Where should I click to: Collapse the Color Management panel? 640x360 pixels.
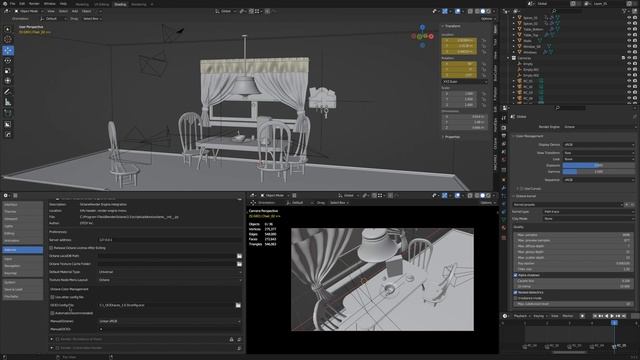pyautogui.click(x=529, y=136)
